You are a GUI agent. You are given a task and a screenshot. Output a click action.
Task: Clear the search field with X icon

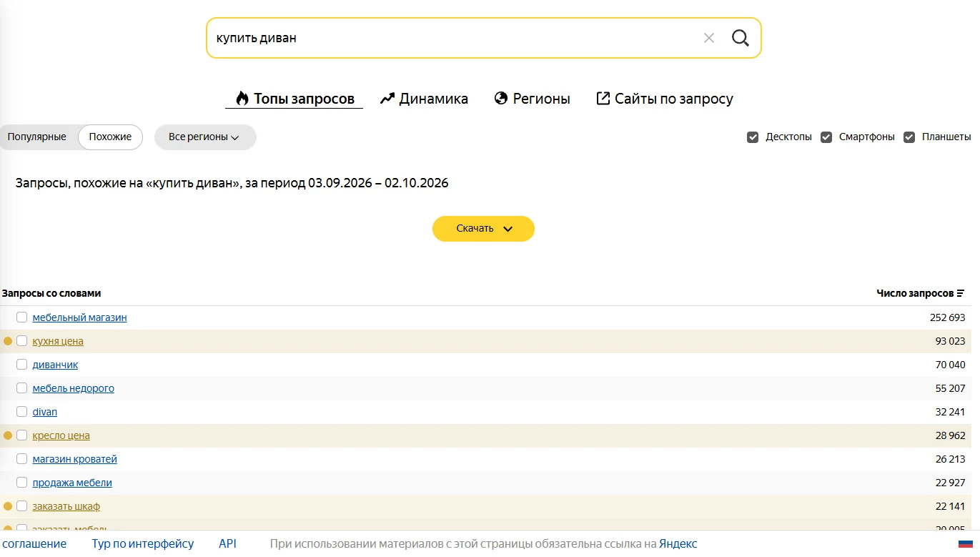click(x=709, y=38)
